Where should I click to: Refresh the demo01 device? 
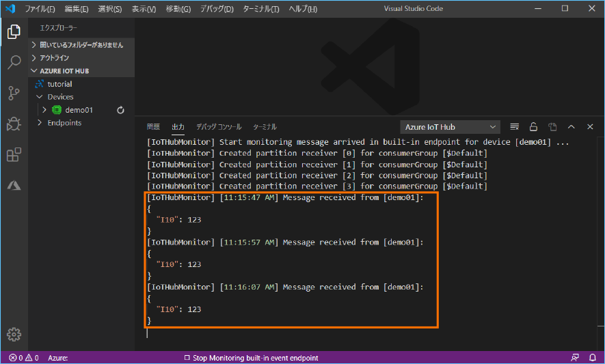(x=121, y=110)
